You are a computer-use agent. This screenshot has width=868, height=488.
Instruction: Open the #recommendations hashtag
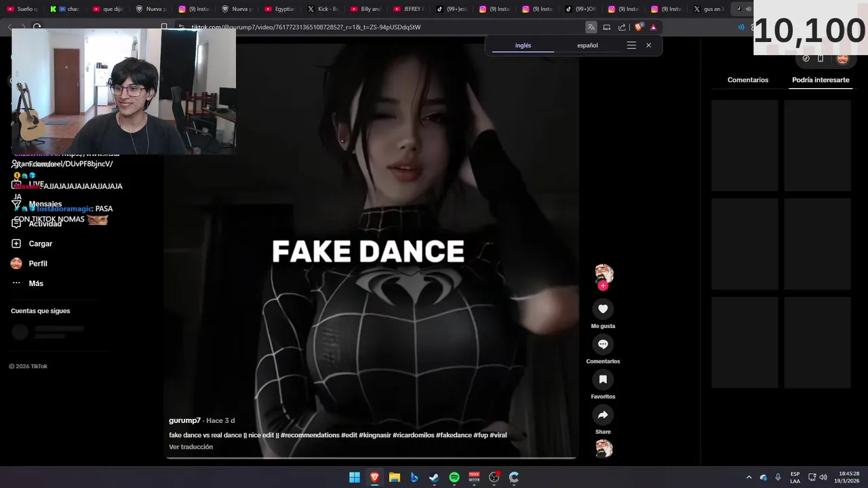(309, 435)
